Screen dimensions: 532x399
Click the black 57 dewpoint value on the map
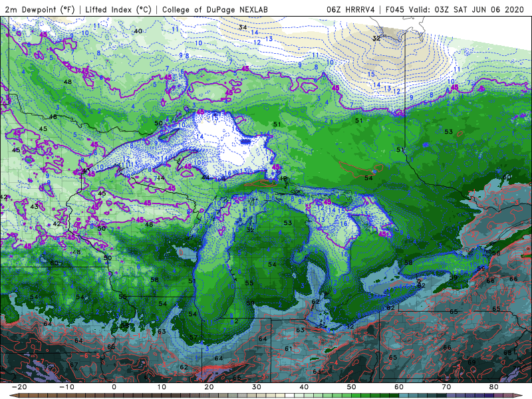click(x=194, y=337)
